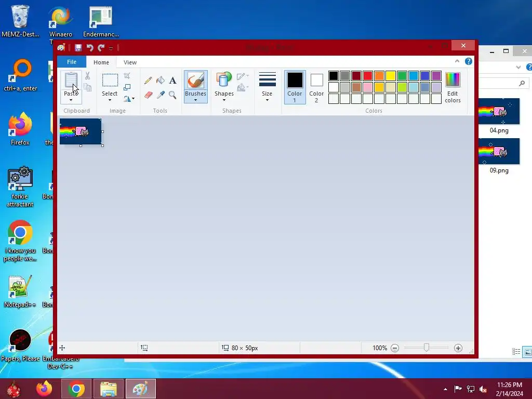
Task: Click Firefox desktop shortcut
Action: click(x=20, y=129)
